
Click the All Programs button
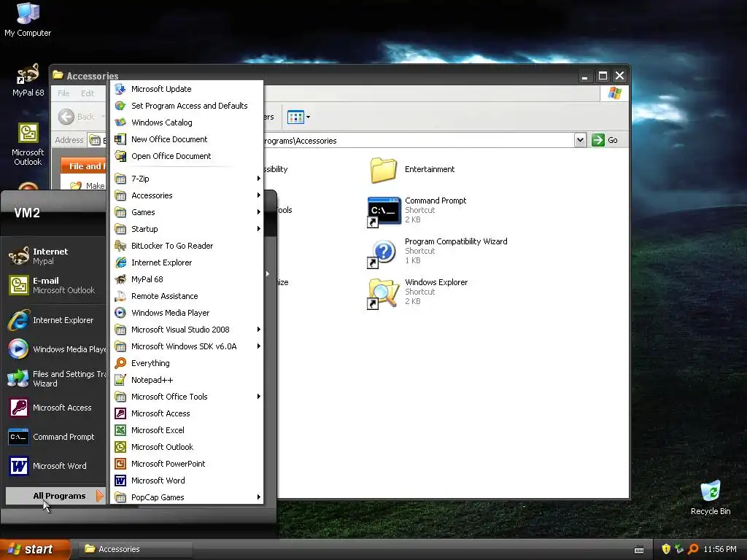(x=55, y=496)
